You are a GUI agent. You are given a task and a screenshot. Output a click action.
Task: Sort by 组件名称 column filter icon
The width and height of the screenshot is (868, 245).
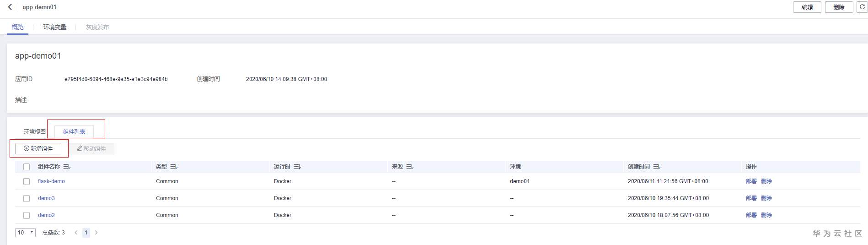67,167
